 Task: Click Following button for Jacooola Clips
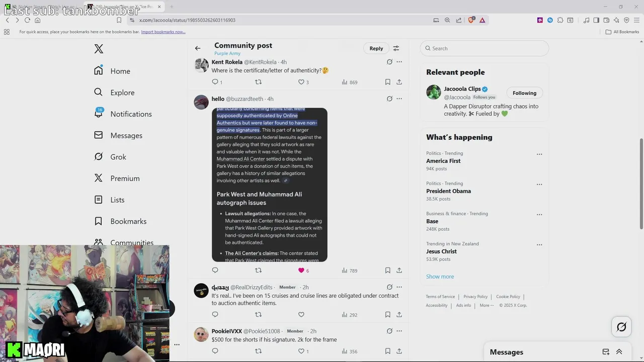pos(524,93)
